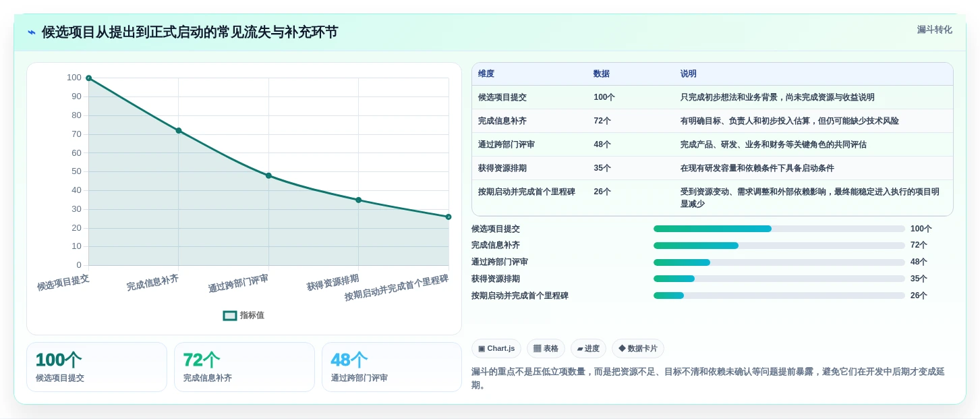The image size is (980, 419).
Task: Toggle the 指标值 legend swatch
Action: (x=230, y=315)
